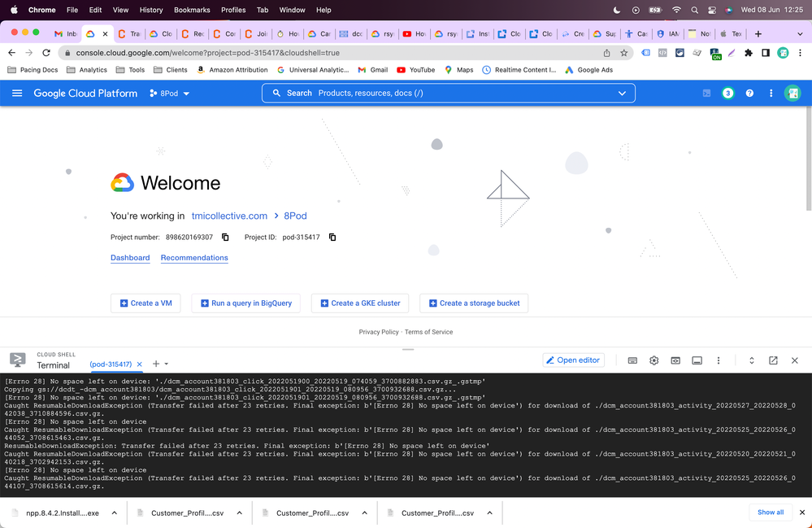This screenshot has height=528, width=812.
Task: Open the 8Pod project link
Action: [x=295, y=216]
